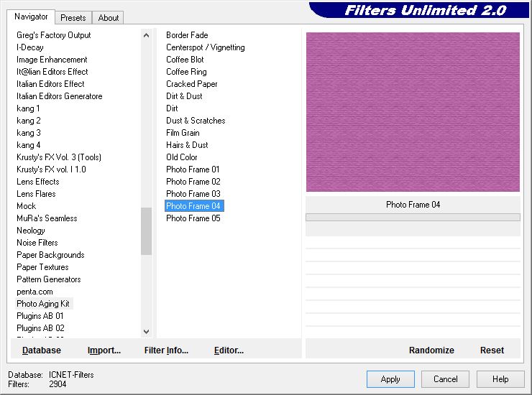Choose the Old Color filter
The height and width of the screenshot is (395, 532).
tap(181, 157)
